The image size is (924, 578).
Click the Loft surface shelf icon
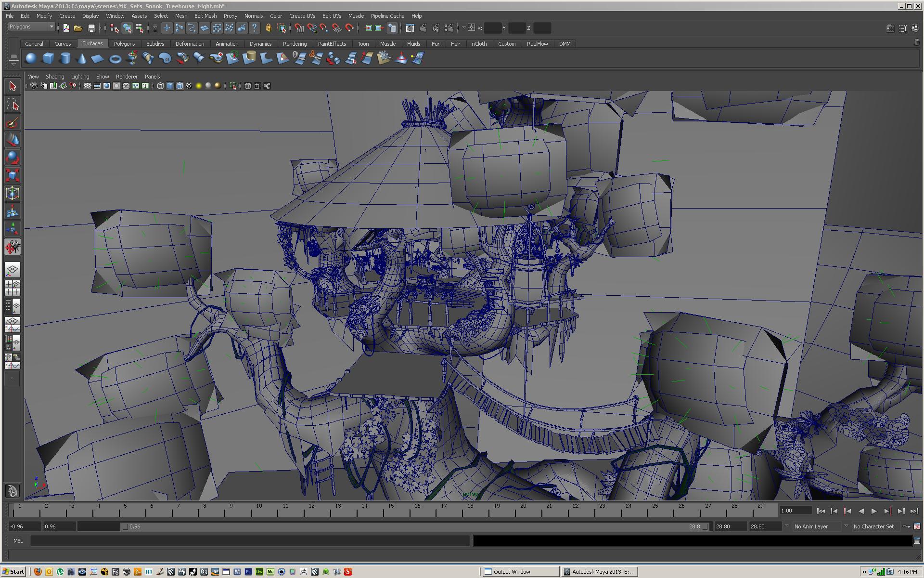pyautogui.click(x=148, y=58)
